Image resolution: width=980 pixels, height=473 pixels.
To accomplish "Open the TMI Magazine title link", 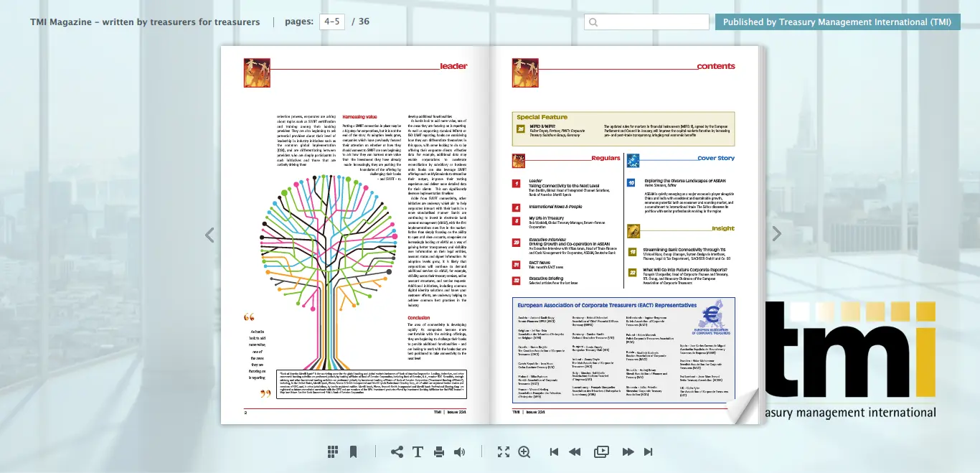I will pos(145,22).
